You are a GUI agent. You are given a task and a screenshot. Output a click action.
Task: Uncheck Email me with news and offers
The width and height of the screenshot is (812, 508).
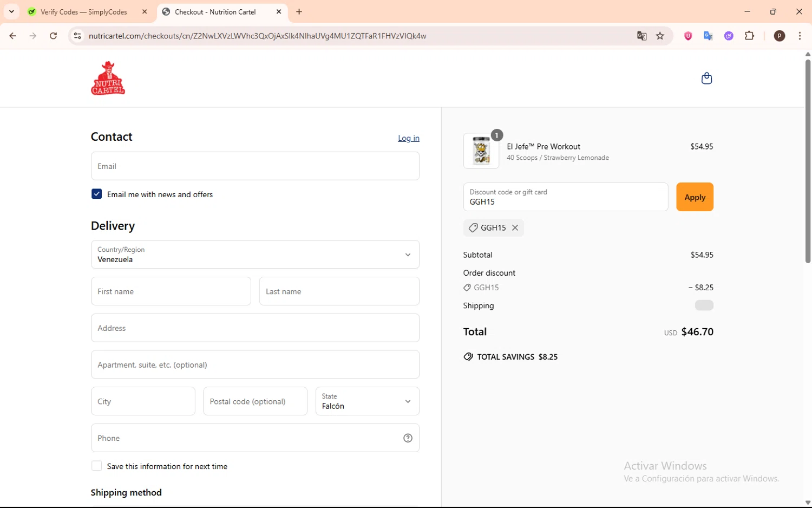pos(96,194)
